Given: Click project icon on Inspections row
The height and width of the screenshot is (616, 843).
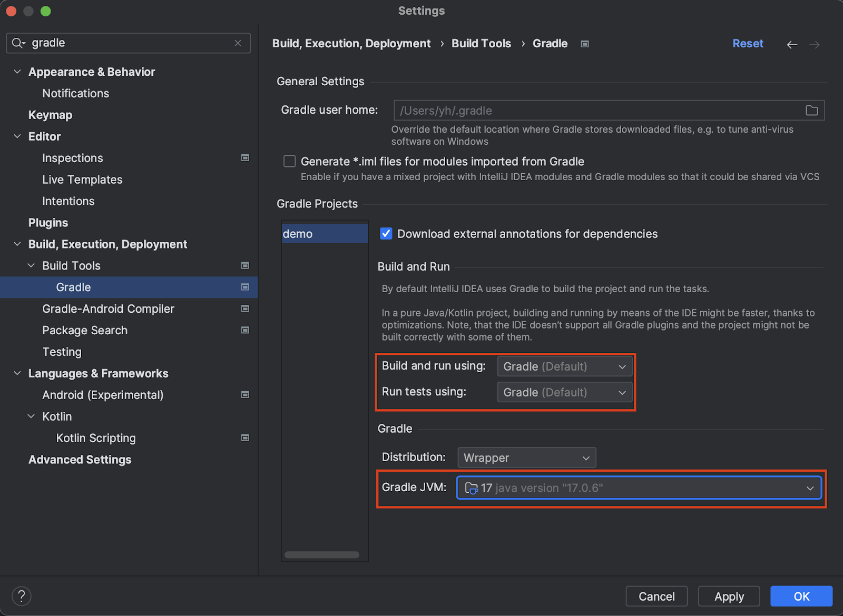Looking at the screenshot, I should coord(245,158).
